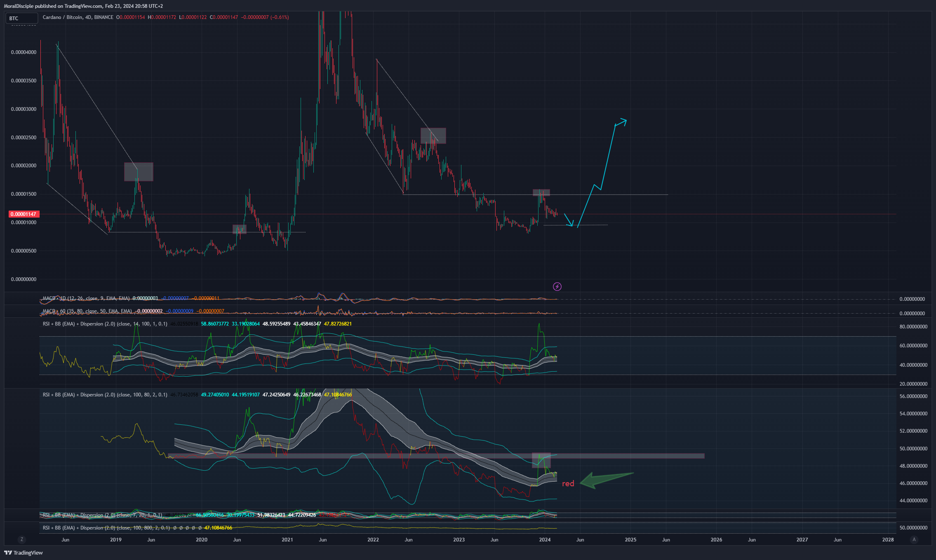Click the MACD 1D value 0.00000003

pos(145,298)
